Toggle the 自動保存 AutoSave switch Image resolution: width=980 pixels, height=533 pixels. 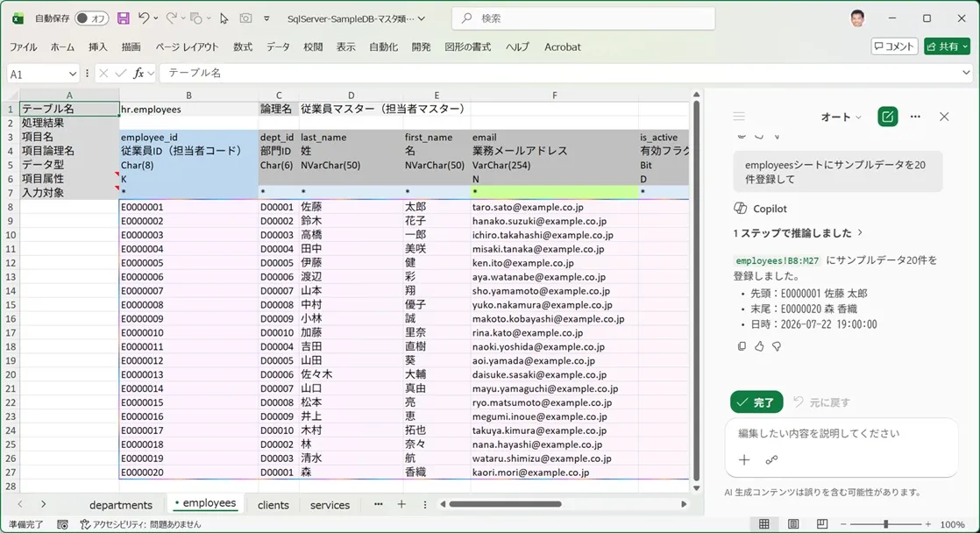(x=91, y=18)
